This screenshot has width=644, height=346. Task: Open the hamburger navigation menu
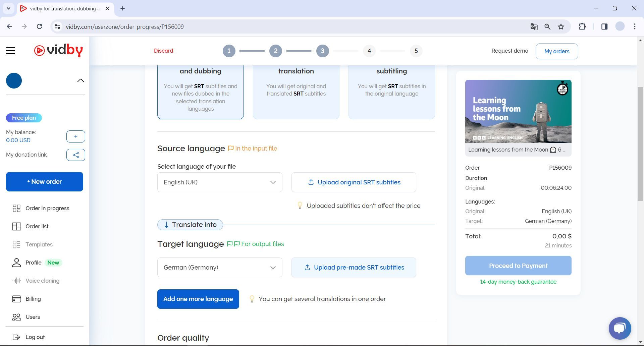point(10,50)
